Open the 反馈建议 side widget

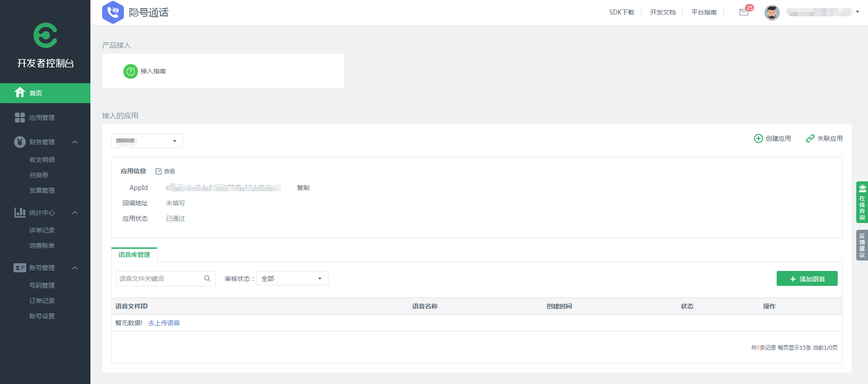pos(862,245)
